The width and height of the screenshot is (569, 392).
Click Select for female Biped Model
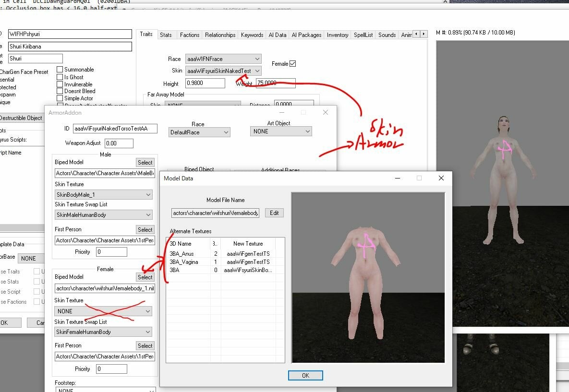145,277
